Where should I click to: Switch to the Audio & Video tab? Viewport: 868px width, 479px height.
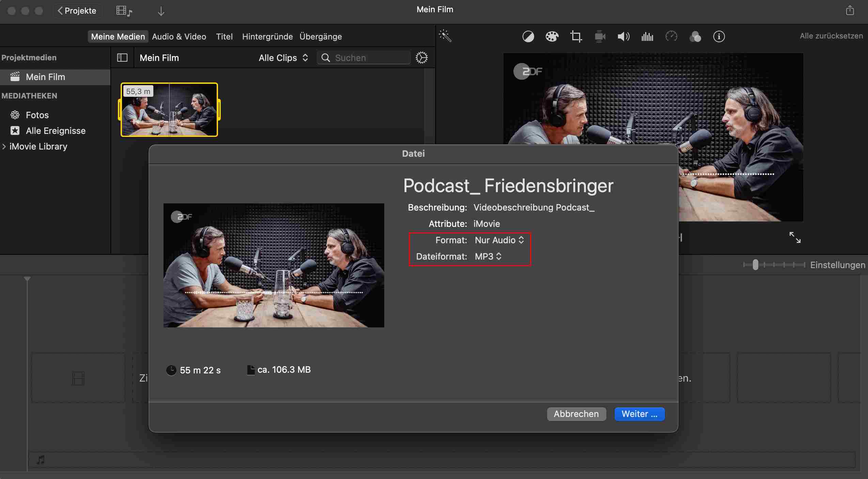pos(179,36)
